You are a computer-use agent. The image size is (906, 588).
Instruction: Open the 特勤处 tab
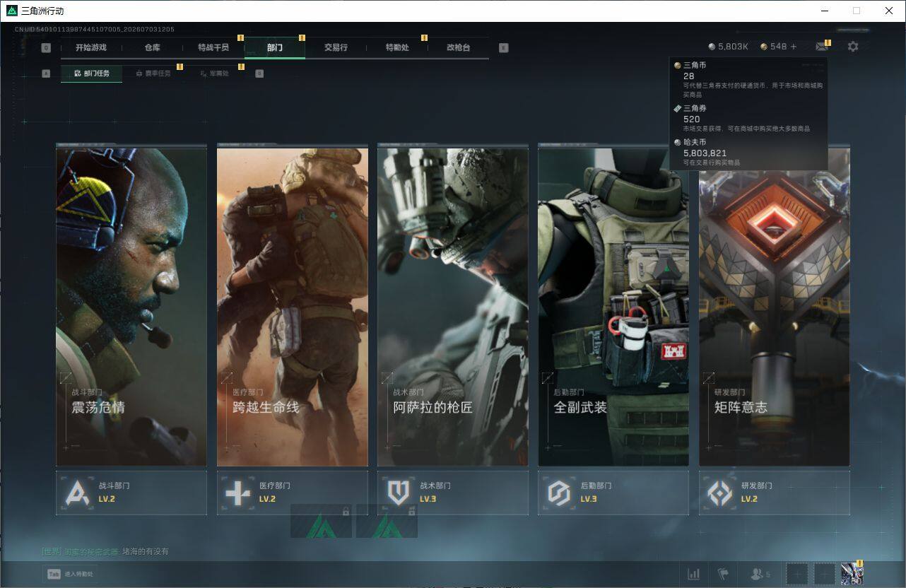click(x=397, y=47)
